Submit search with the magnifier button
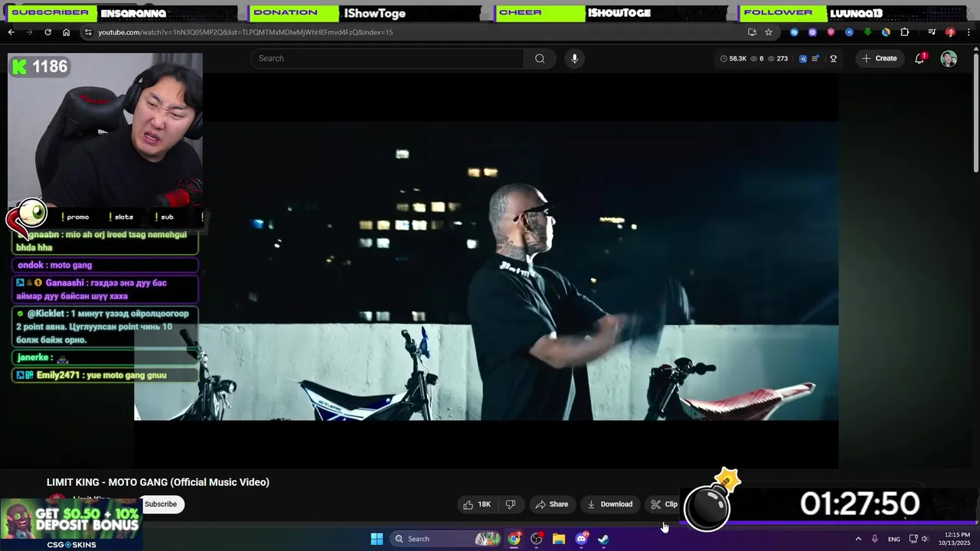980x551 pixels. [x=540, y=58]
